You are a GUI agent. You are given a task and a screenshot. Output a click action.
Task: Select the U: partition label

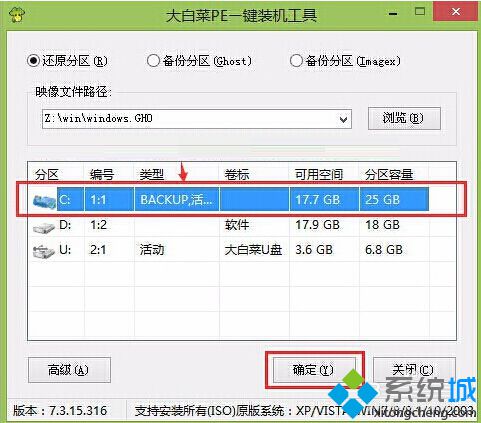[65, 250]
